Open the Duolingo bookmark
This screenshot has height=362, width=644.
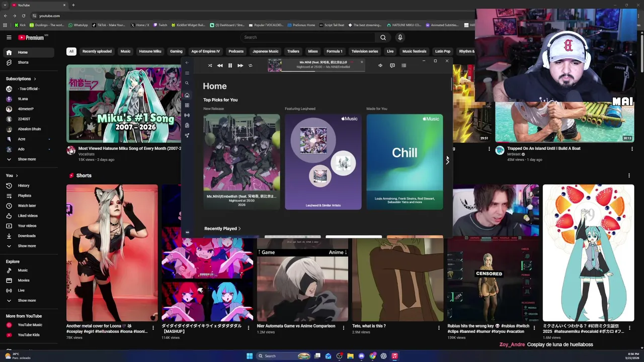47,25
